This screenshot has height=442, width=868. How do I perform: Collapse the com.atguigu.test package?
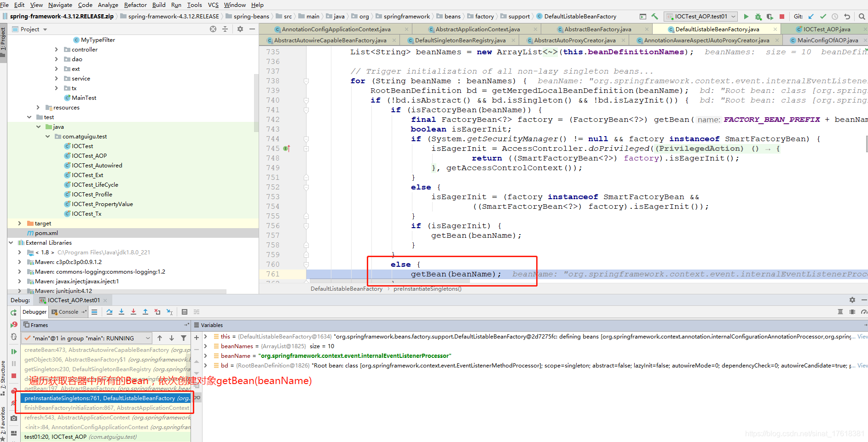pos(47,137)
